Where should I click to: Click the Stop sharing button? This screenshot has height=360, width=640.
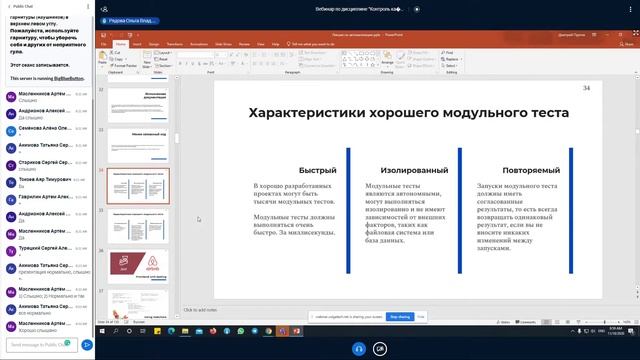tap(400, 317)
